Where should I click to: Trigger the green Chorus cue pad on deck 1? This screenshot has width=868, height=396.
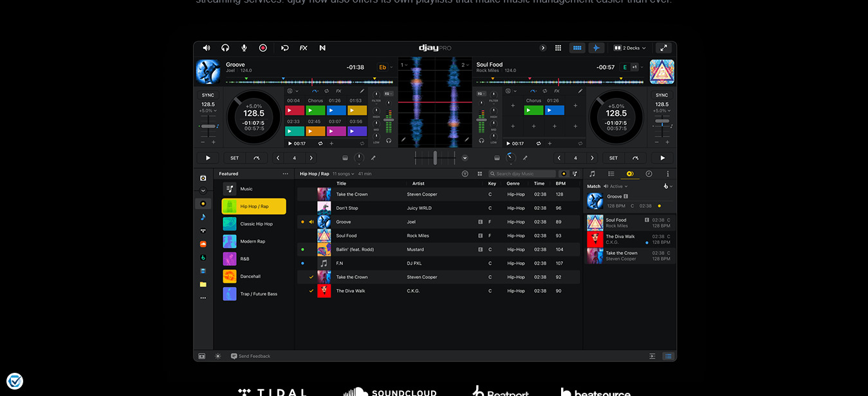(x=315, y=110)
